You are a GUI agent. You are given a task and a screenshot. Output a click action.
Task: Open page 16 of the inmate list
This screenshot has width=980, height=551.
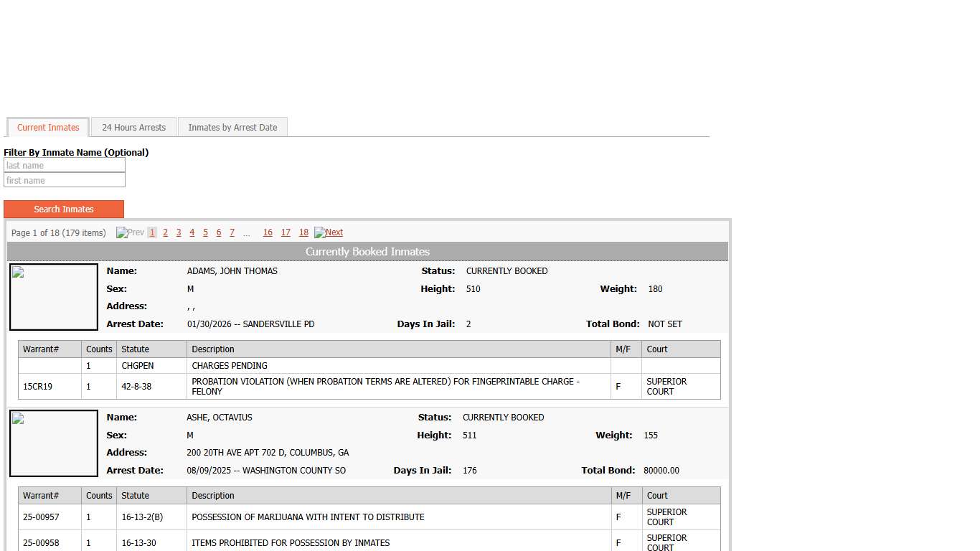(268, 232)
